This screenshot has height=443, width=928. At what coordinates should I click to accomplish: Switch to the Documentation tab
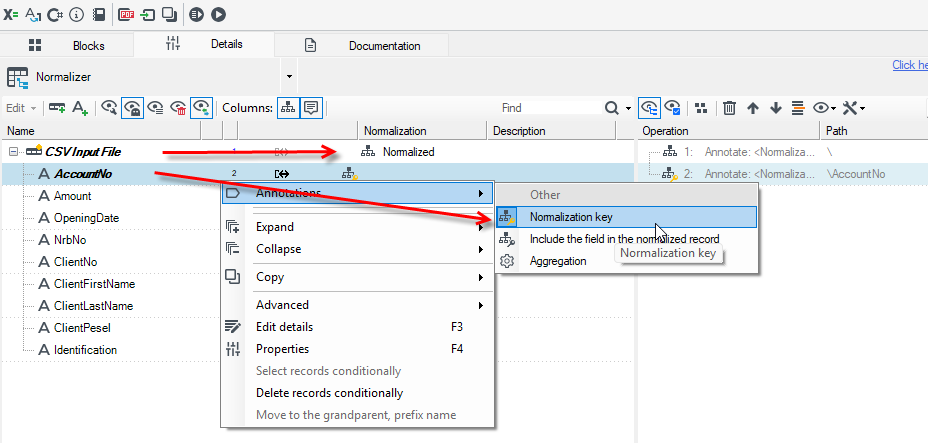tap(362, 46)
